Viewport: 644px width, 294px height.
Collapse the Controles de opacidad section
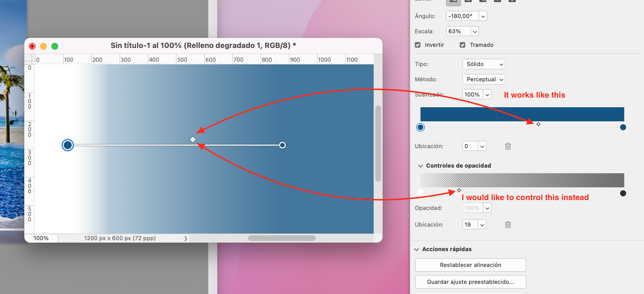tap(420, 166)
